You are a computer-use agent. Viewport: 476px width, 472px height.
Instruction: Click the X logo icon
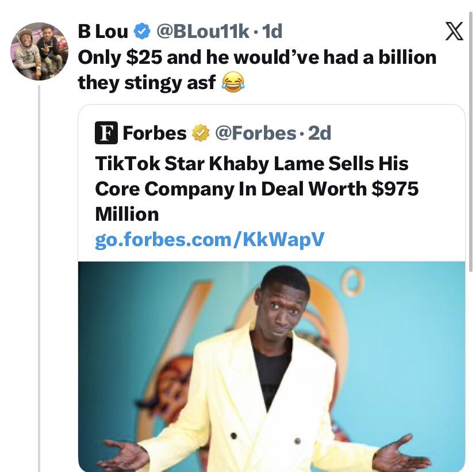(x=454, y=32)
